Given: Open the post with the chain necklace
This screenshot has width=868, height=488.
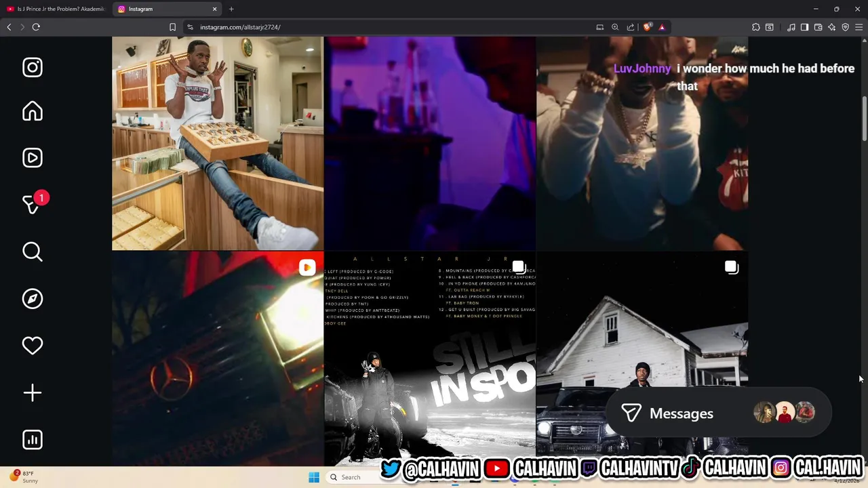Looking at the screenshot, I should tap(642, 144).
